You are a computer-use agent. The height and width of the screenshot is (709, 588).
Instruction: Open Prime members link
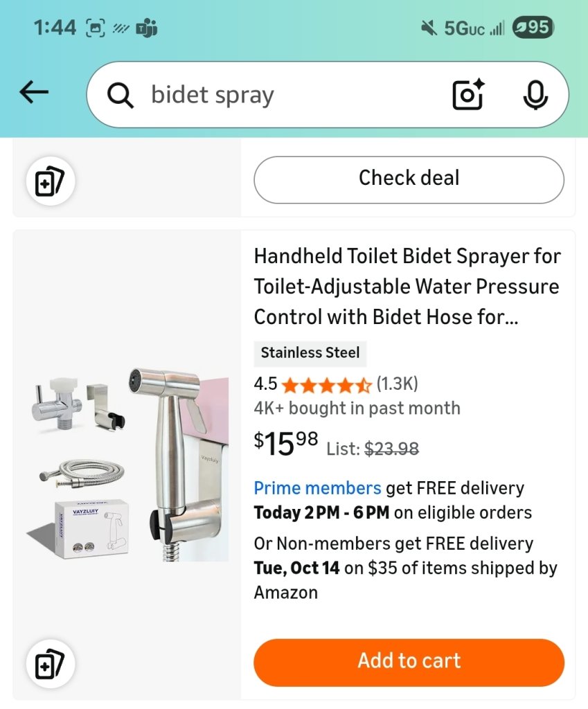pyautogui.click(x=317, y=488)
